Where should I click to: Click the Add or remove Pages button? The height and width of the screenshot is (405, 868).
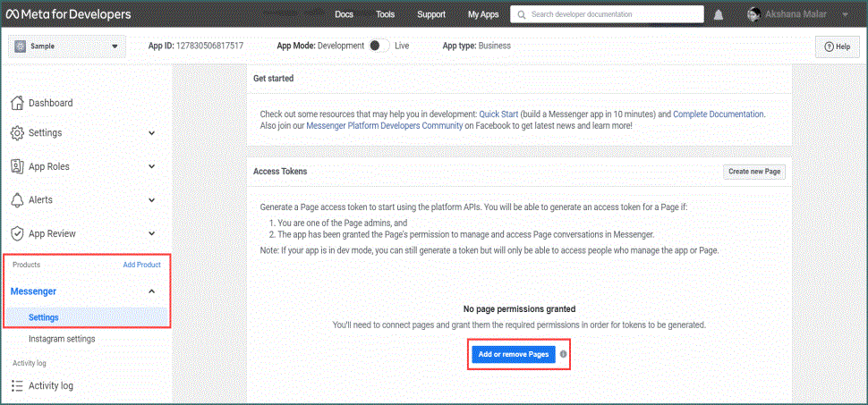click(513, 354)
